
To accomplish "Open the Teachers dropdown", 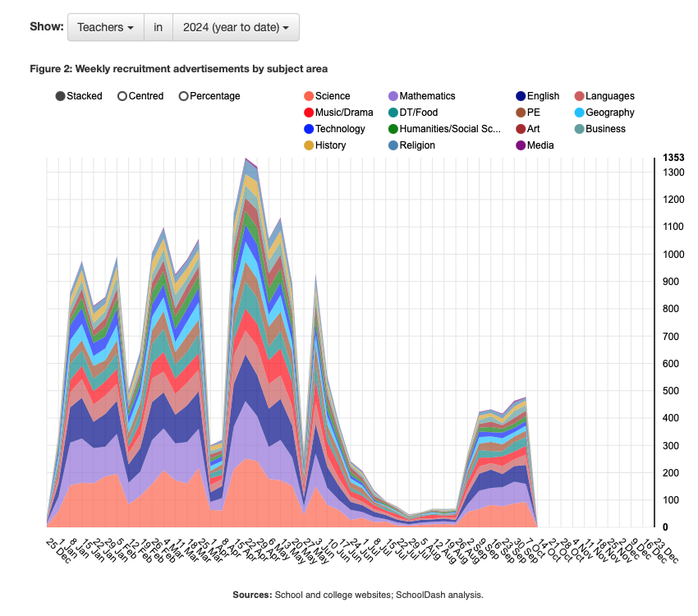I will pyautogui.click(x=105, y=27).
